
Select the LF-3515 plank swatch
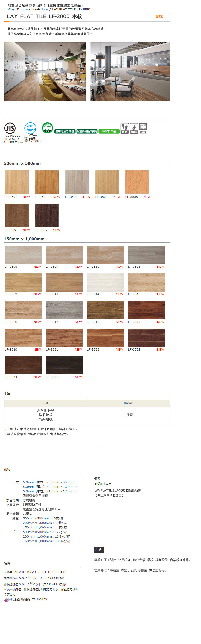point(146,282)
